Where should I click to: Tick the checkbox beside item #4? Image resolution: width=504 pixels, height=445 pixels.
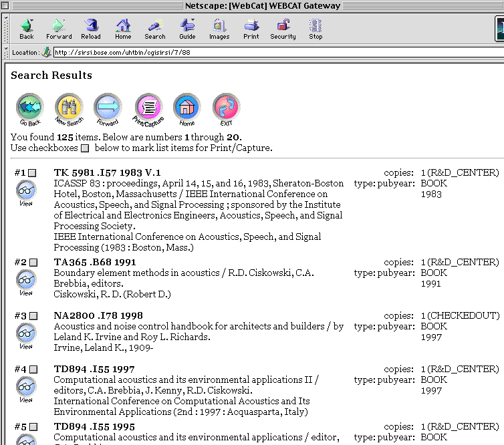click(33, 369)
